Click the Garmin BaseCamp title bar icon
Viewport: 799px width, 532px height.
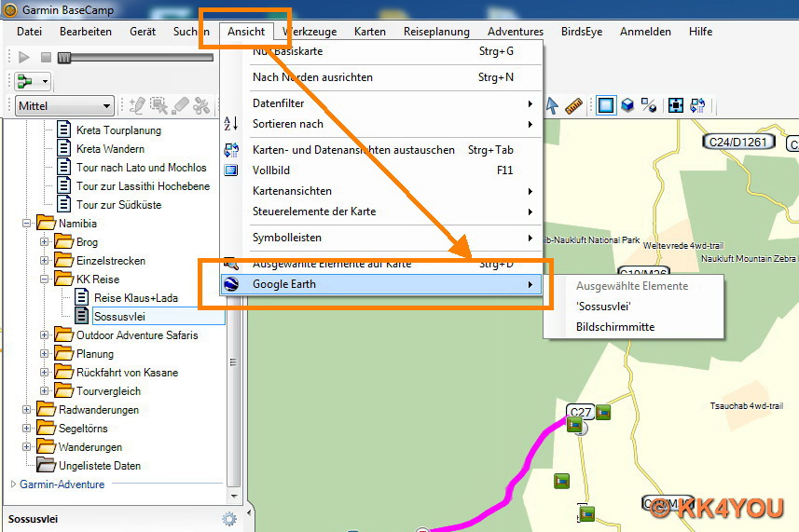tap(10, 9)
